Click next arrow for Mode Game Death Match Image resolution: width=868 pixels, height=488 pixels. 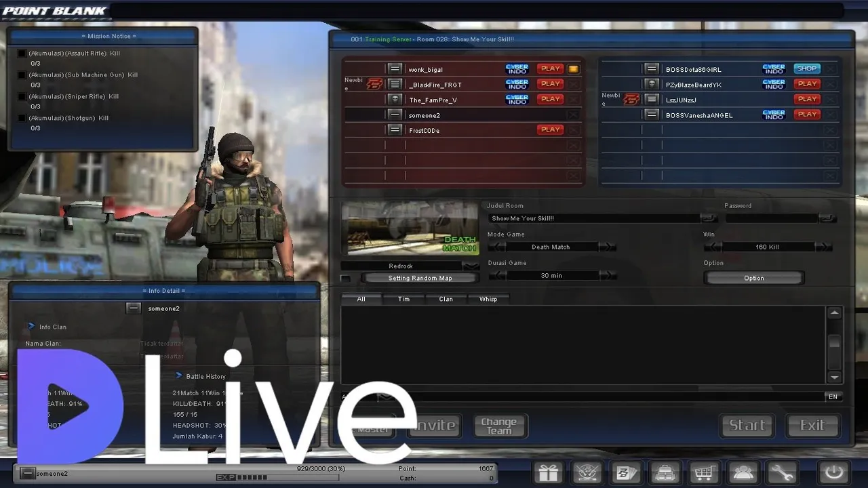(x=608, y=247)
